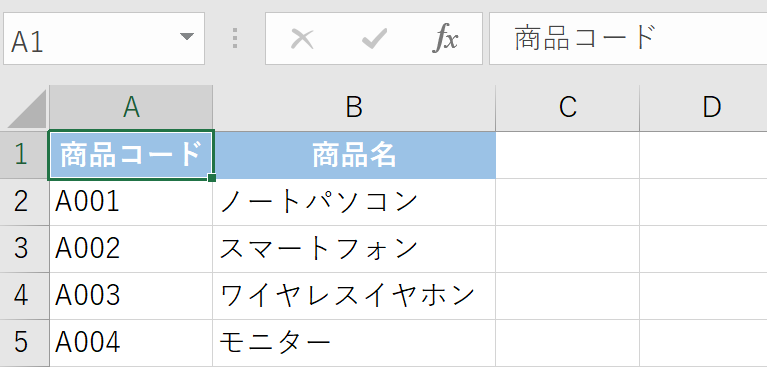Click the formula bar text 商品コード
Image resolution: width=767 pixels, height=367 pixels.
(x=585, y=39)
